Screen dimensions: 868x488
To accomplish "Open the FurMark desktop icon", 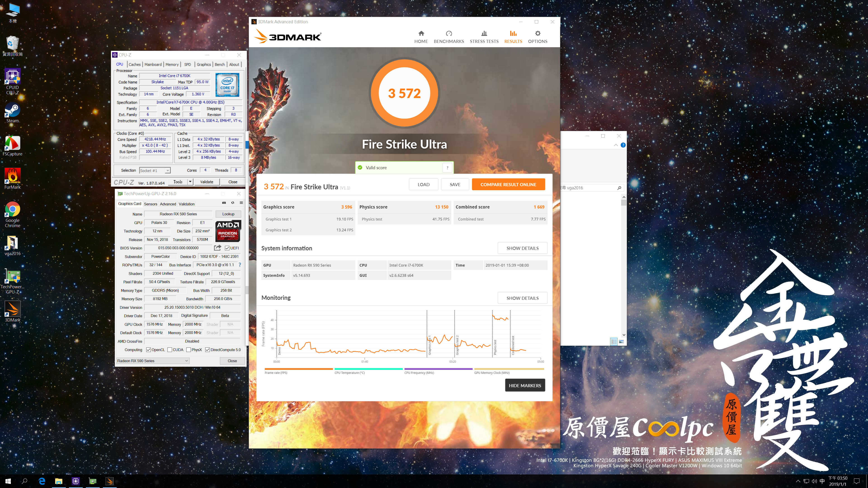I will (12, 179).
